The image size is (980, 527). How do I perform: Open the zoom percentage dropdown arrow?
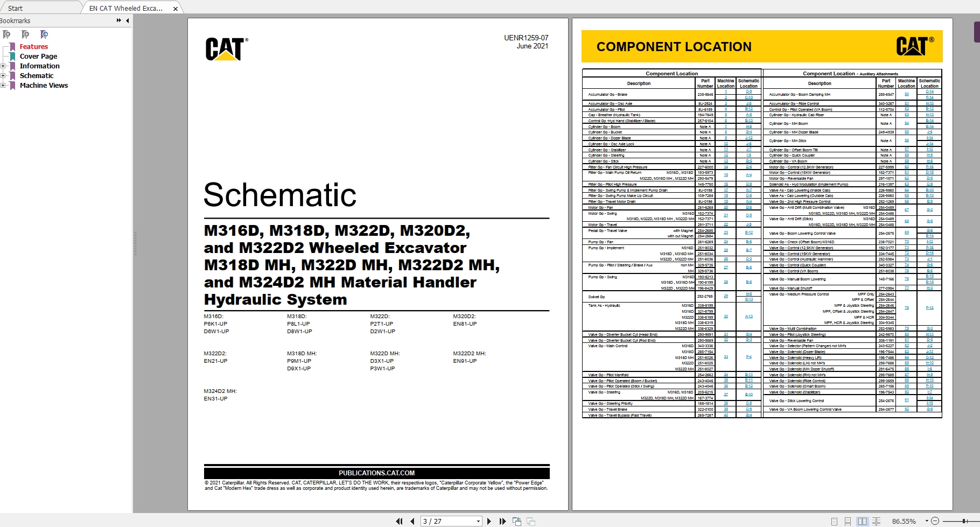[x=927, y=521]
